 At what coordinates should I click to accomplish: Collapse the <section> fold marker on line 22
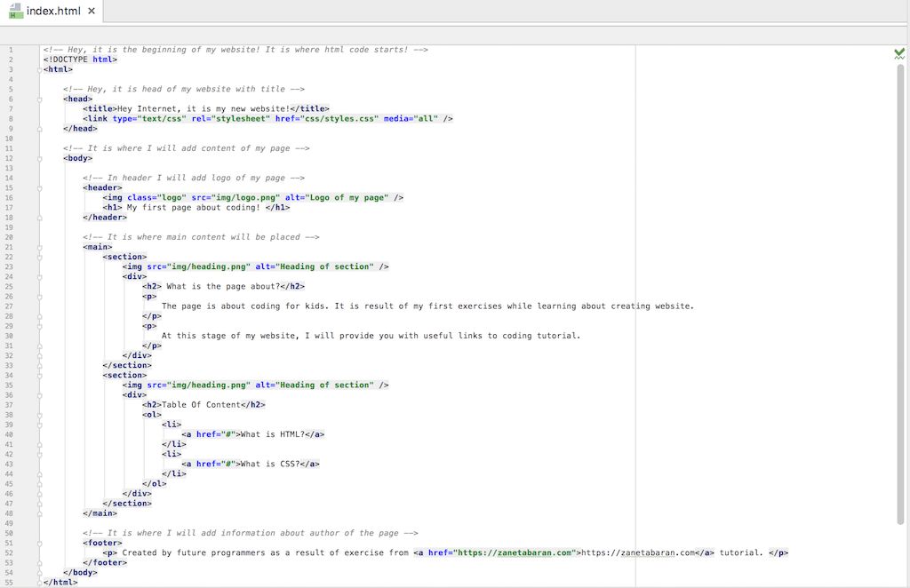(39, 257)
